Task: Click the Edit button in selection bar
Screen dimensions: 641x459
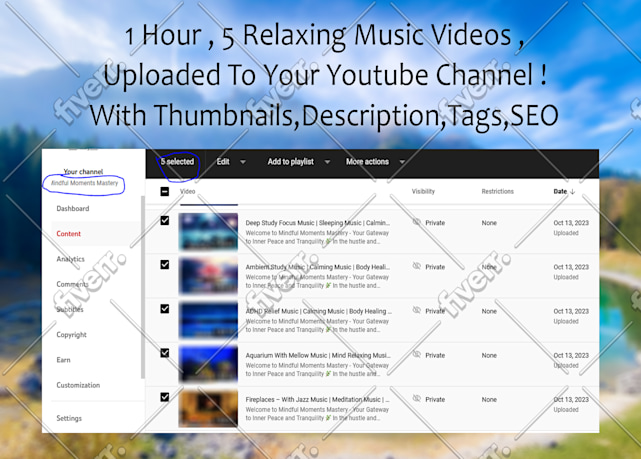Action: tap(223, 162)
